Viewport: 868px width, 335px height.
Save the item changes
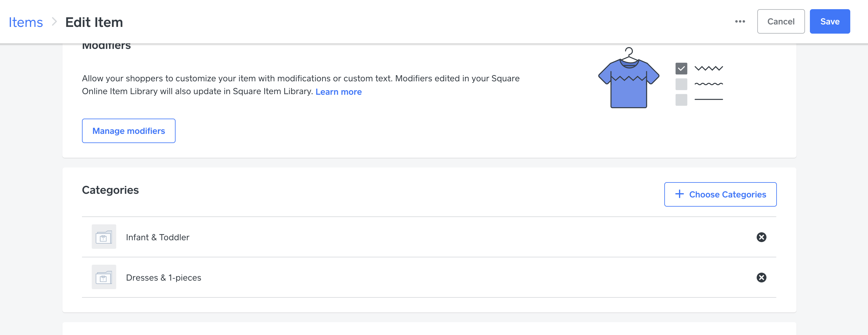(x=829, y=21)
